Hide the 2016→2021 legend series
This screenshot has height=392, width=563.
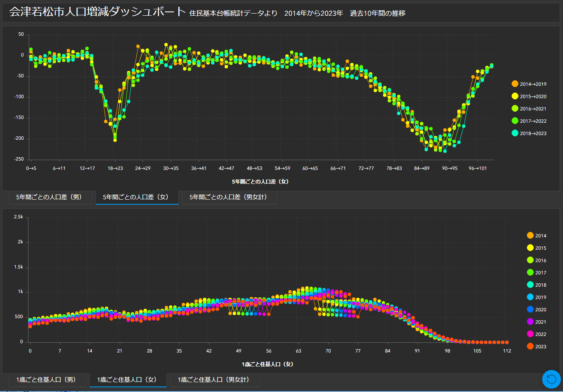(x=529, y=109)
